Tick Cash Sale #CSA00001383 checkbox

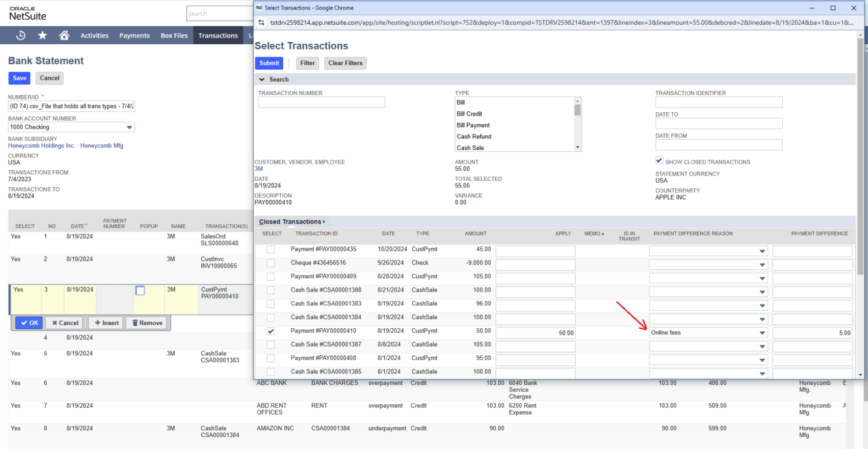click(x=270, y=303)
